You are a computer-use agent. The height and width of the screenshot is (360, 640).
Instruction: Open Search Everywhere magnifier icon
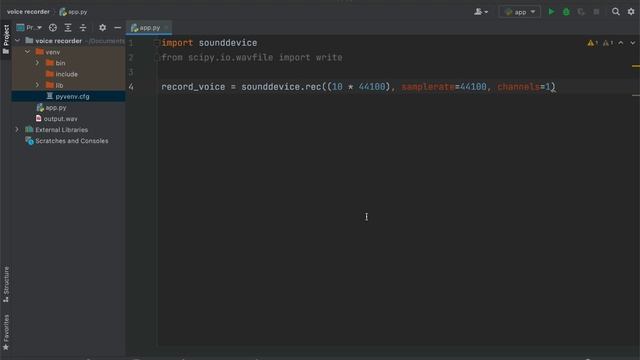(x=616, y=12)
